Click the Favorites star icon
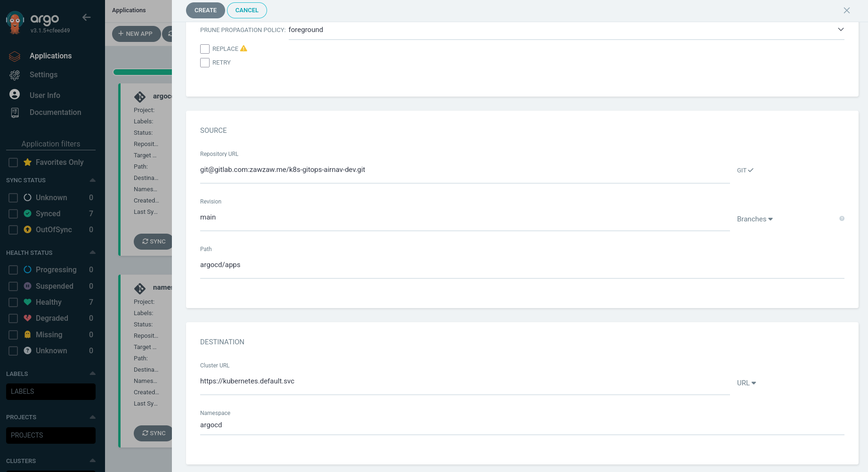Viewport: 868px width, 472px height. coord(27,162)
